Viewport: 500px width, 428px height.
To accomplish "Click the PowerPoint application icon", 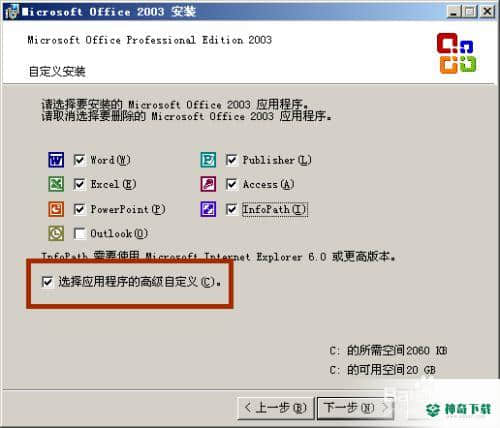I will (x=56, y=209).
